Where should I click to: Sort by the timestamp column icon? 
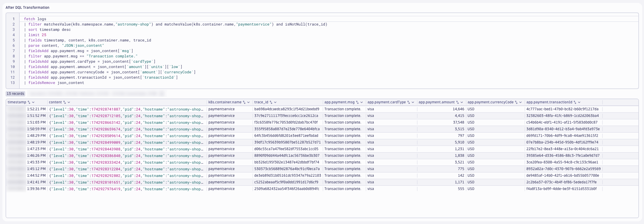[x=29, y=102]
